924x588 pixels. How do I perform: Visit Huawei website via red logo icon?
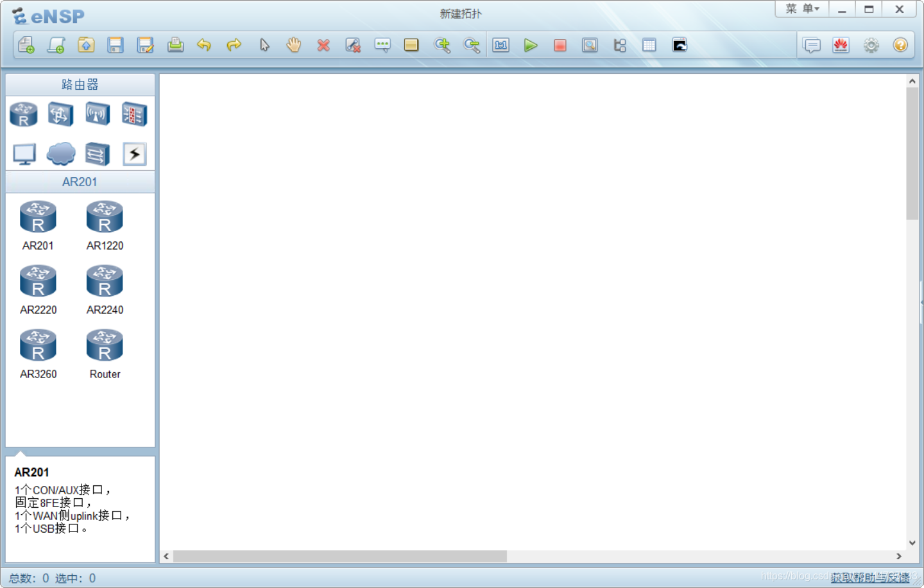(841, 45)
